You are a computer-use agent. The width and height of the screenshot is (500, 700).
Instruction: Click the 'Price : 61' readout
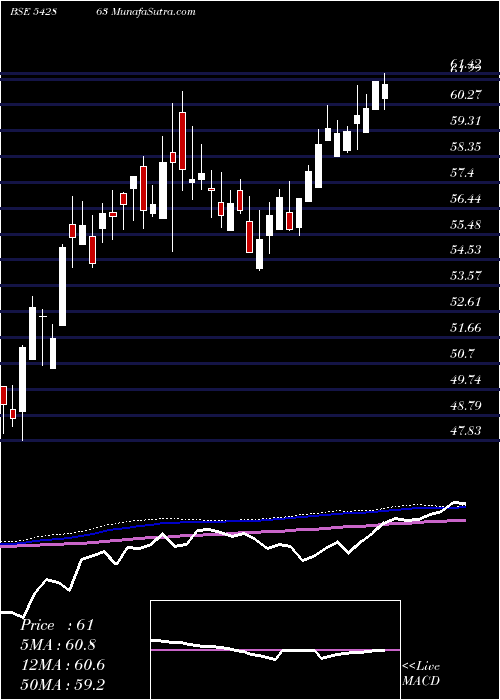[x=57, y=625]
